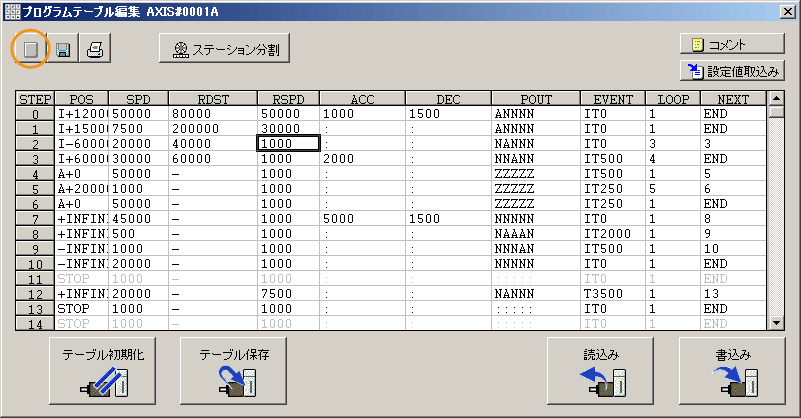Click 設定値取込み button
This screenshot has width=801, height=418.
(732, 70)
